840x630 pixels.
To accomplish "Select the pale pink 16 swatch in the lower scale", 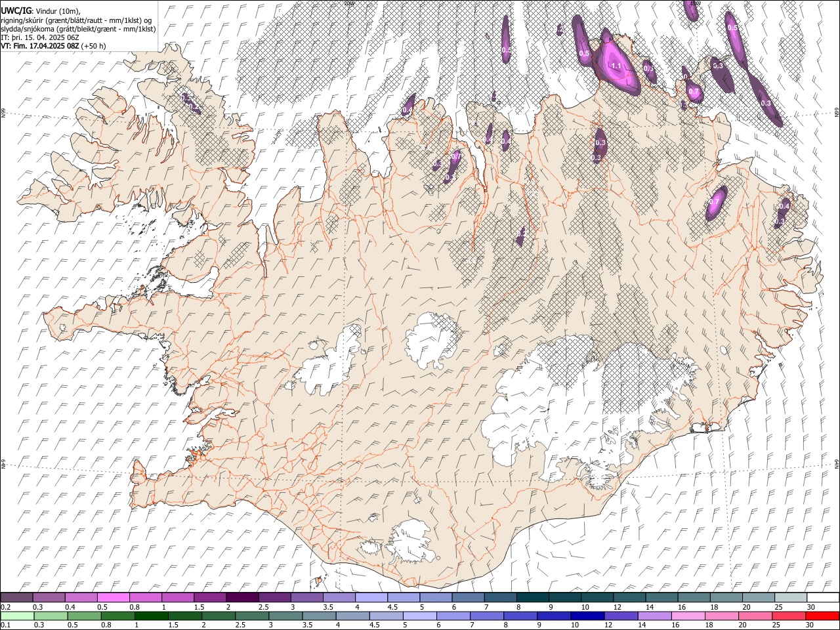I will pyautogui.click(x=687, y=616).
